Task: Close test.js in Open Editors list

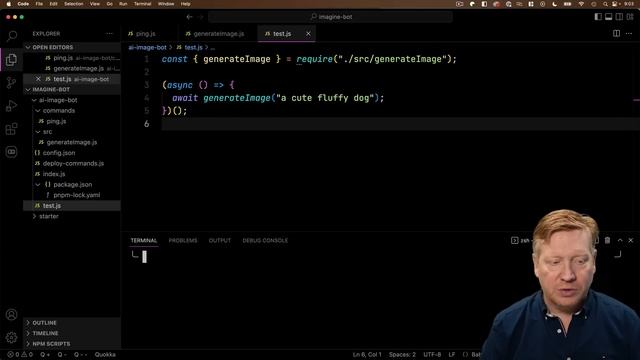Action: [x=38, y=79]
